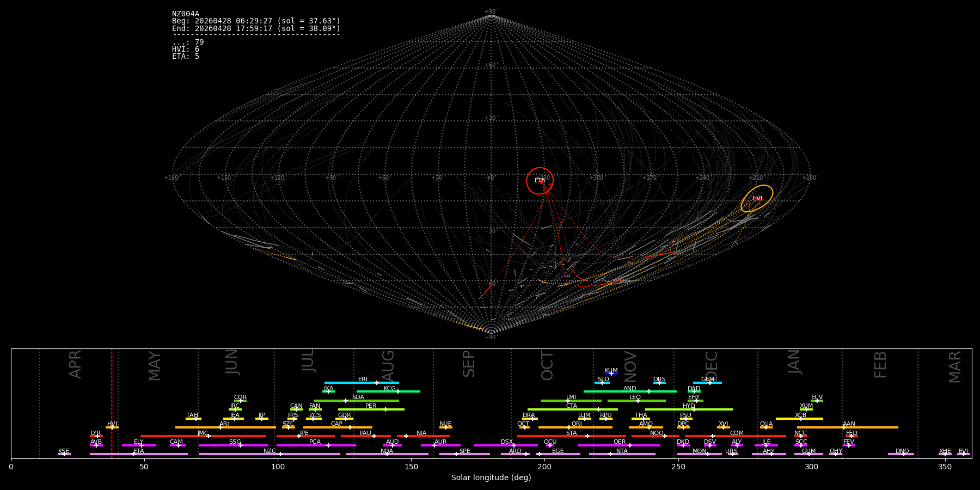Click the CAP shower bar label
Image resolution: width=980 pixels, height=490 pixels.
pyautogui.click(x=337, y=424)
